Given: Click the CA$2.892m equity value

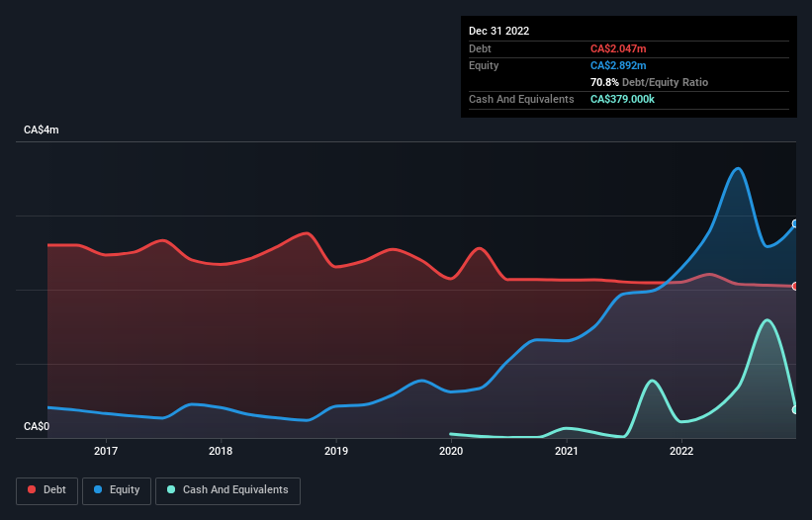Looking at the screenshot, I should (x=618, y=65).
